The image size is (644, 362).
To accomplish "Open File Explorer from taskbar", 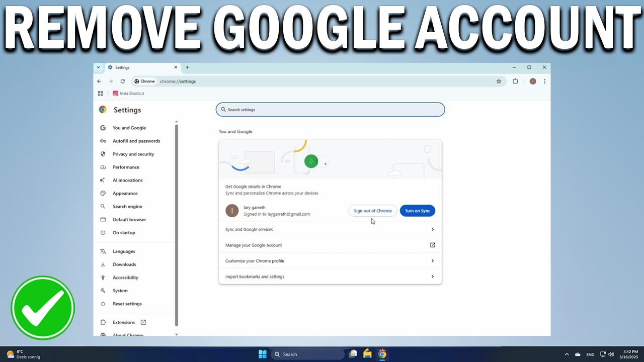I will (x=368, y=354).
